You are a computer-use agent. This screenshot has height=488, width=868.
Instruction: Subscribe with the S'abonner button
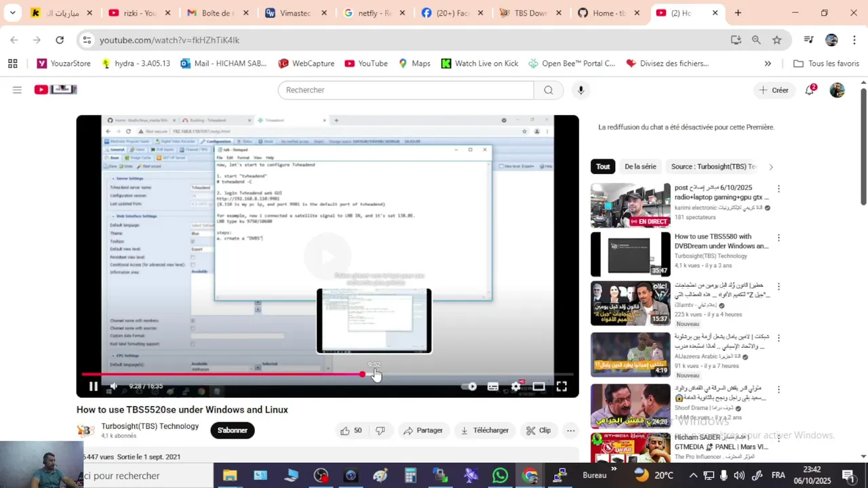coord(233,430)
